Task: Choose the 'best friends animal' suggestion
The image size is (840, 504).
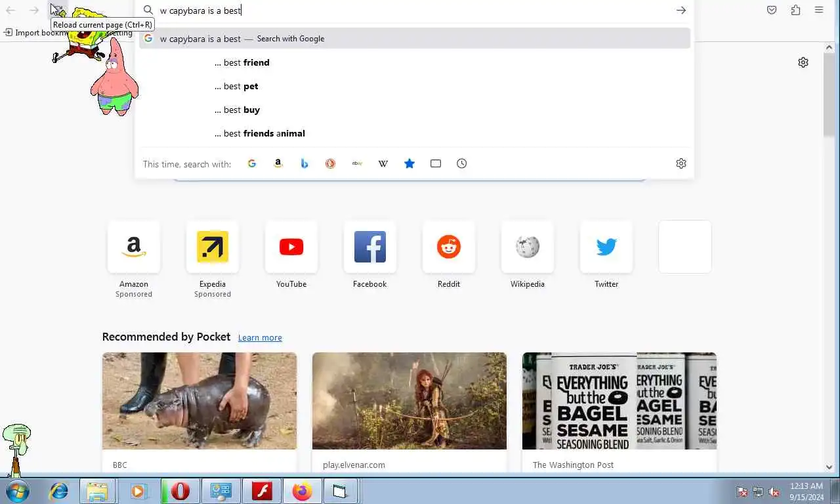Action: [415, 133]
